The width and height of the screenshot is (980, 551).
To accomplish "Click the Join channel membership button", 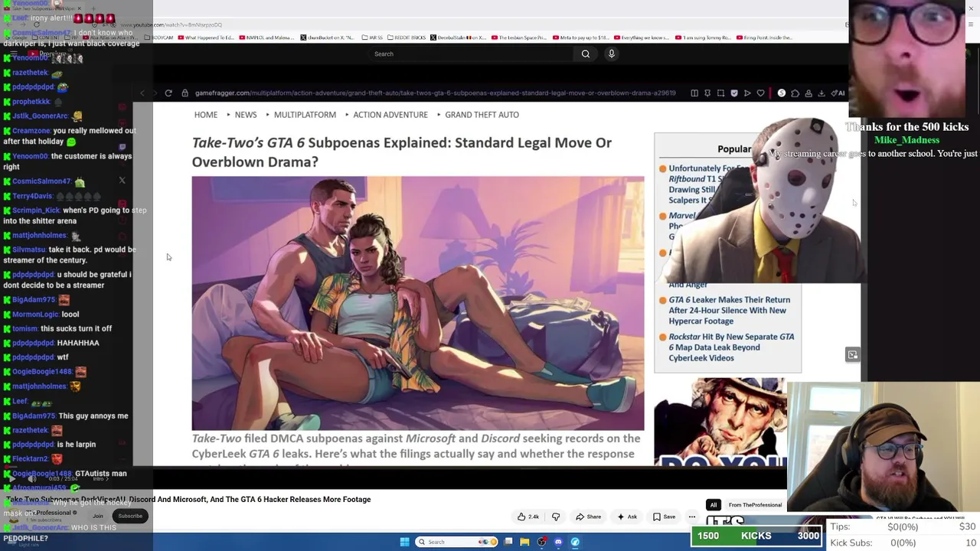I will click(98, 516).
